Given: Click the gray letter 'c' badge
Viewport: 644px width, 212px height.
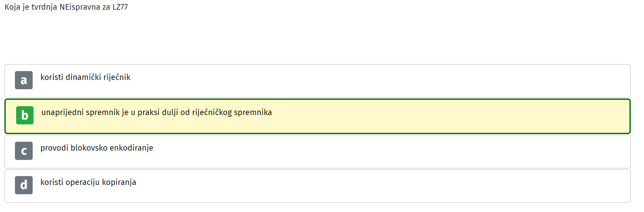Looking at the screenshot, I should click(24, 151).
